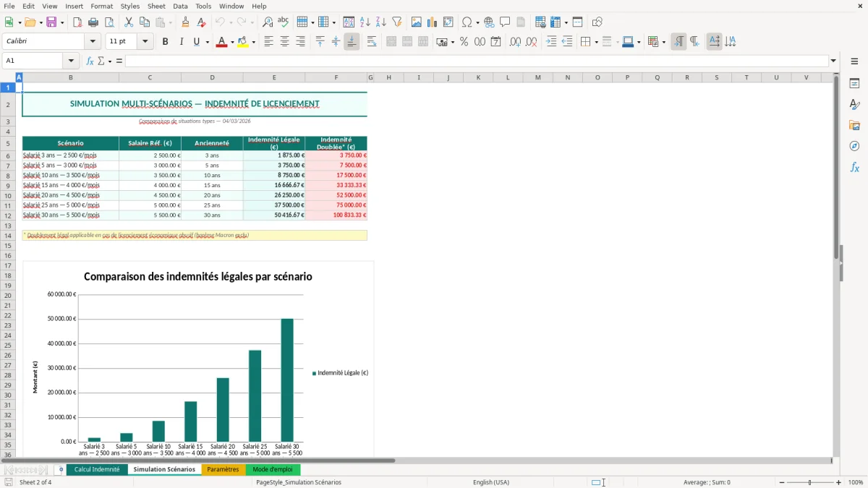
Task: Click Add Decimal Place icon
Action: 515,42
